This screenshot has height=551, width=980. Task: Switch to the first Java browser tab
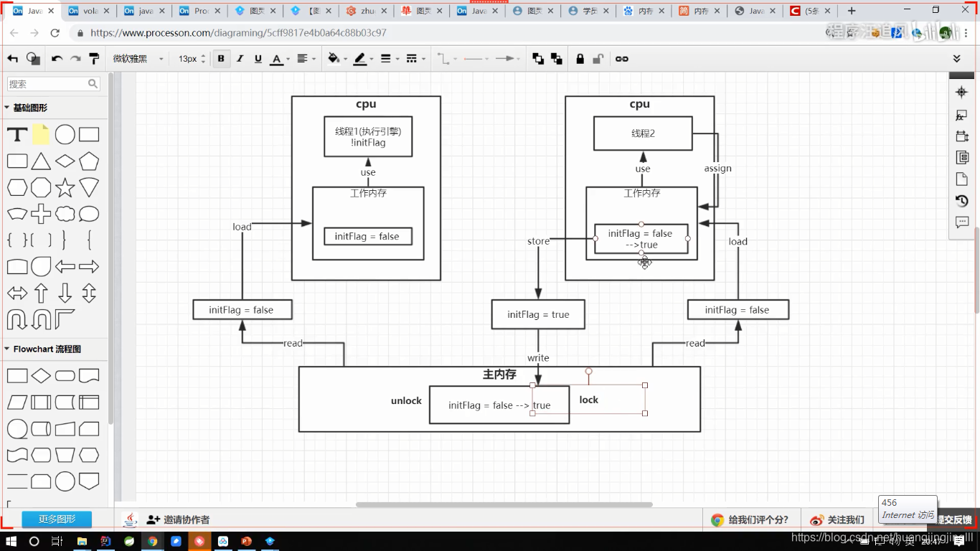pyautogui.click(x=34, y=11)
